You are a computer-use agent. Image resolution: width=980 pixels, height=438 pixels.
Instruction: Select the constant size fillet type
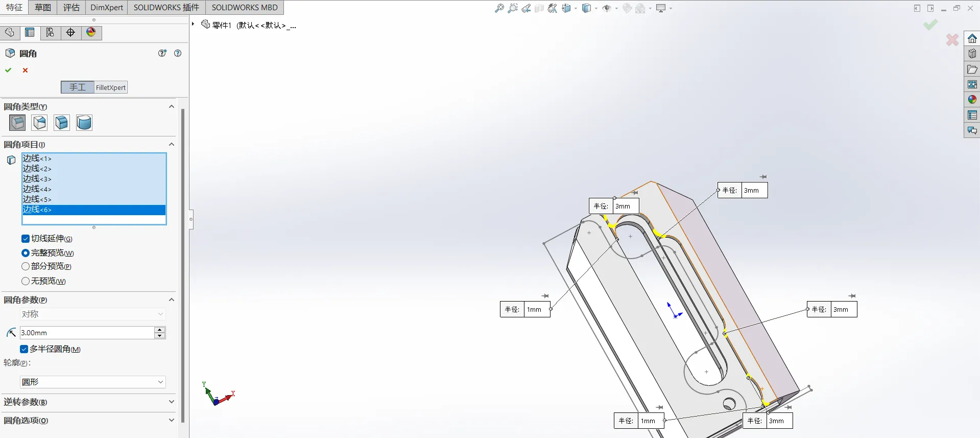[17, 123]
